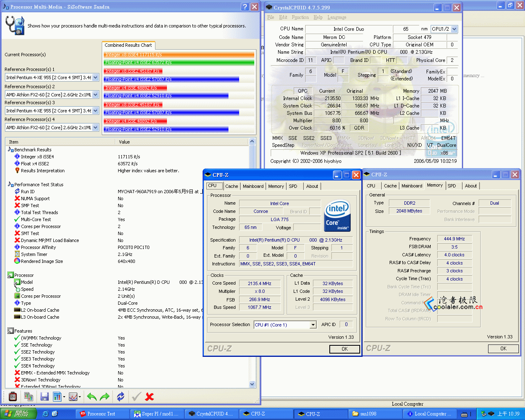Open Language menu in CrystalCPUID
The width and height of the screenshot is (525, 420).
click(x=337, y=17)
